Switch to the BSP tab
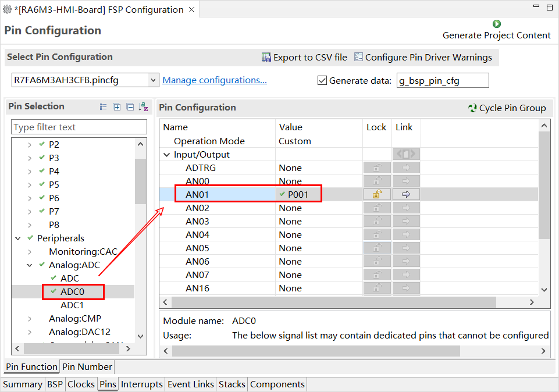Viewport: 559px width, 392px height. tap(55, 384)
